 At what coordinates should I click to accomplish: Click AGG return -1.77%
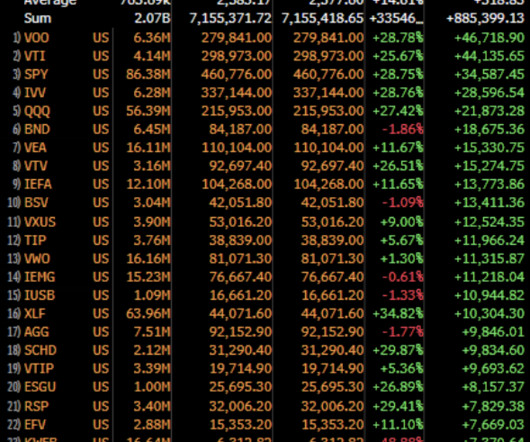pos(403,332)
